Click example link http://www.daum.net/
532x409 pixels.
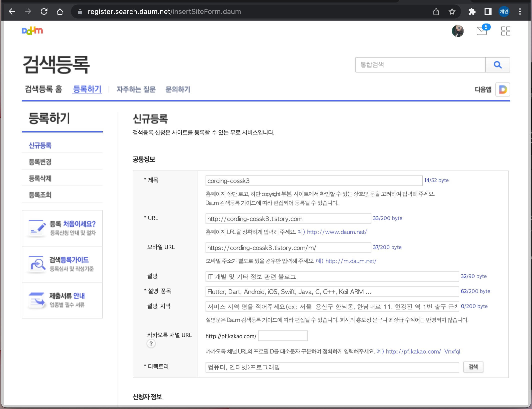tap(337, 232)
